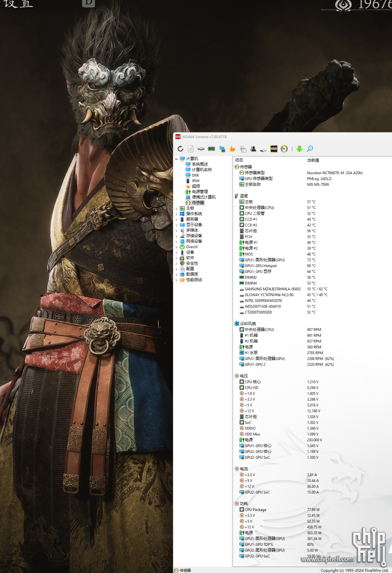Select the #1 水泵 fan row
Viewport: 392px width, 573px height.
click(x=251, y=353)
